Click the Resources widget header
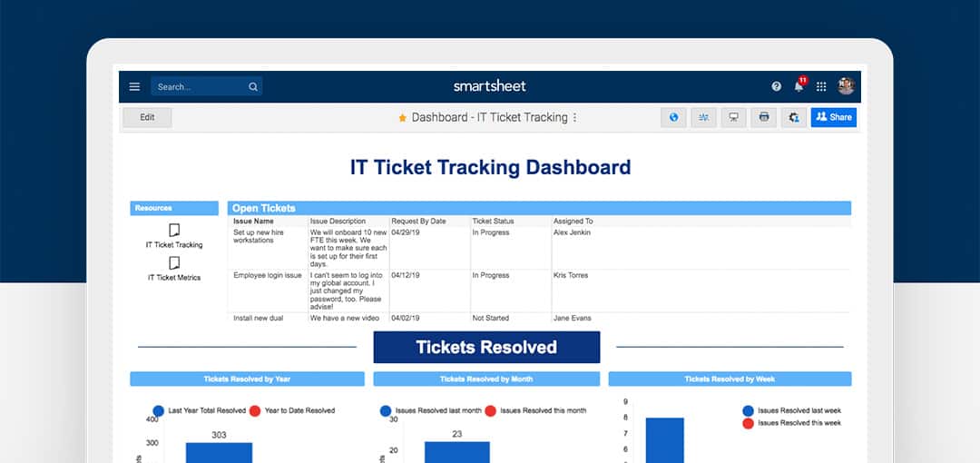This screenshot has height=463, width=980. (x=174, y=209)
